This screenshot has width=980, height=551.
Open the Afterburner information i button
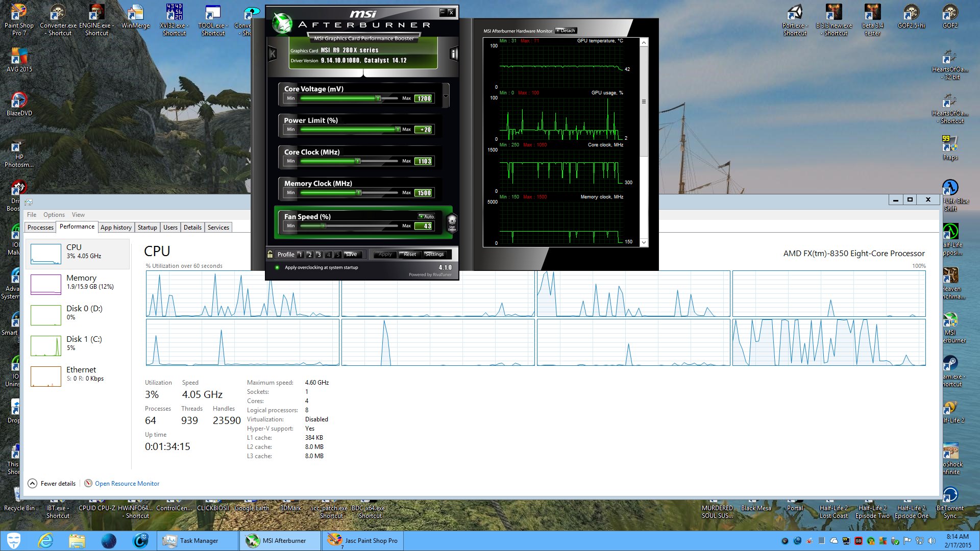coord(454,53)
